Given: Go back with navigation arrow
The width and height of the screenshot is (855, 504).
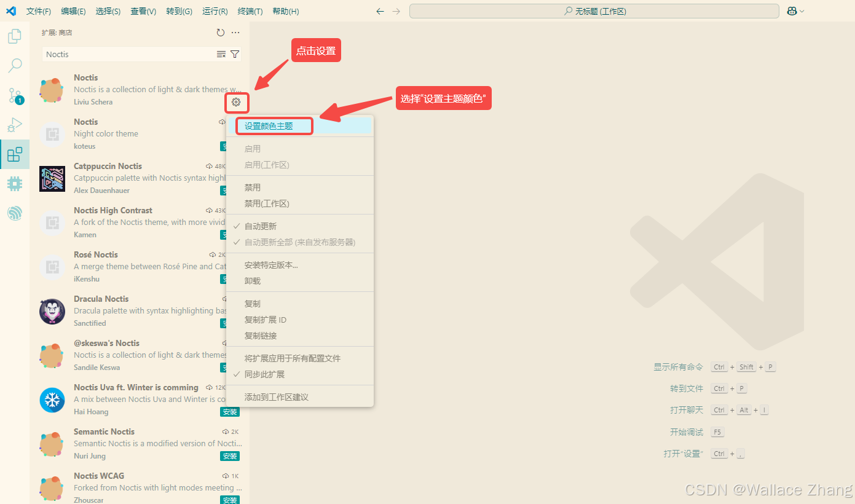Looking at the screenshot, I should (380, 11).
